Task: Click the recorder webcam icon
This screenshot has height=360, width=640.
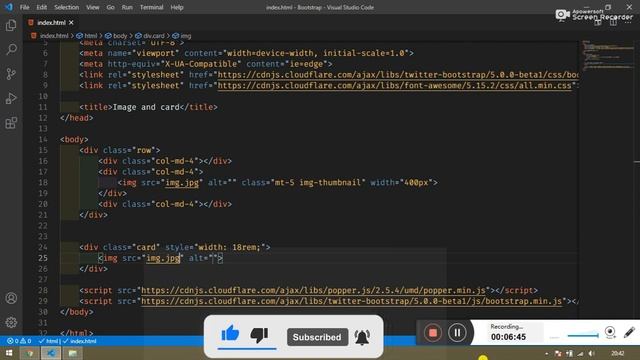Action: coord(610,332)
